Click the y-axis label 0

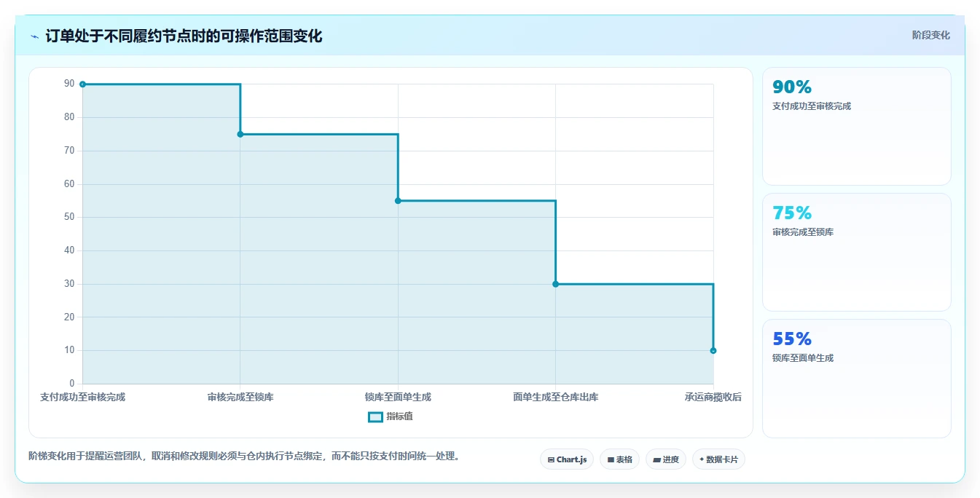71,384
